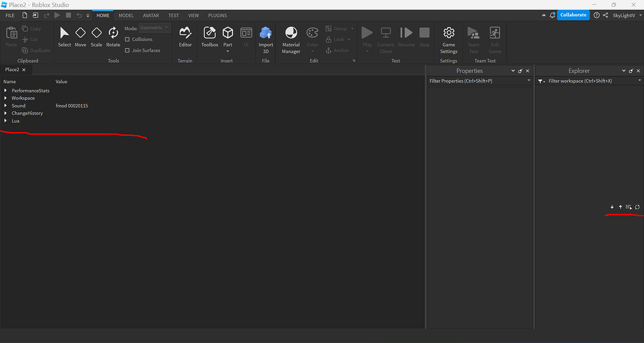Switch to the TEST tab
Viewport: 644px width, 343px height.
[173, 15]
